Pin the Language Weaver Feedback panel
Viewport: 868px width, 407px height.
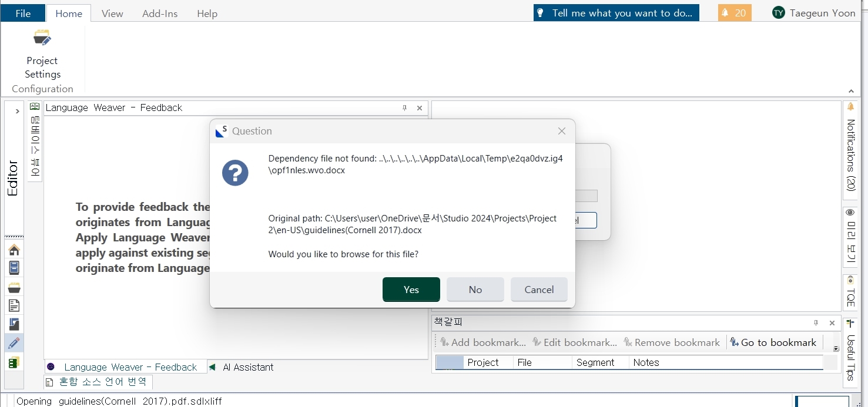(x=404, y=108)
